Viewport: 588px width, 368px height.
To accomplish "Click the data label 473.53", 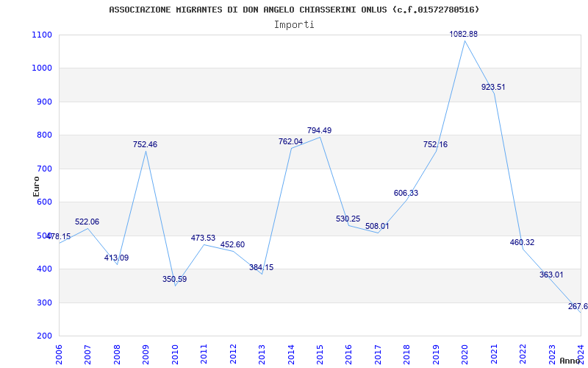I will coord(203,238).
